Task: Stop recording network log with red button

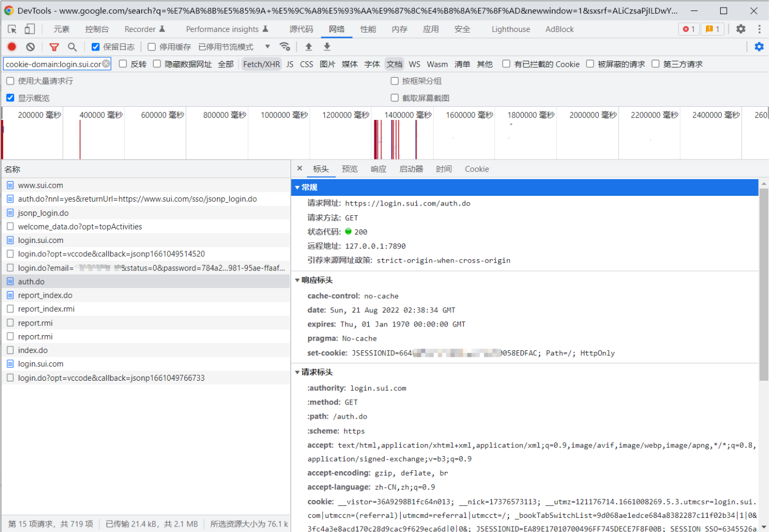Action: (x=12, y=47)
